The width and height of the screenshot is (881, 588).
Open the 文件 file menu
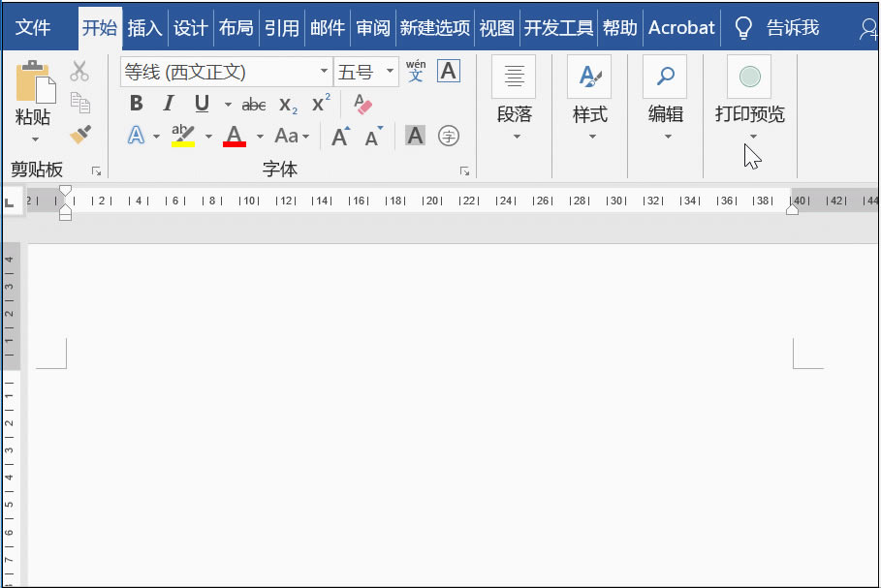tap(33, 27)
